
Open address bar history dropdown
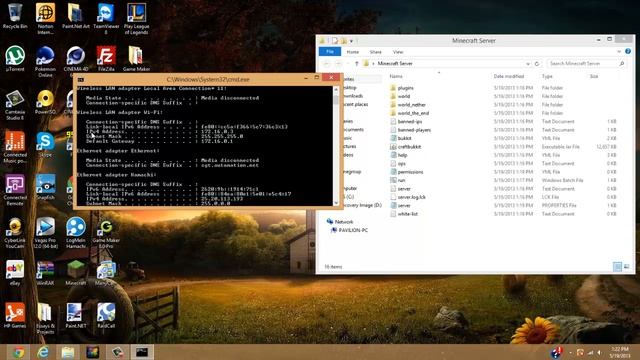point(528,64)
